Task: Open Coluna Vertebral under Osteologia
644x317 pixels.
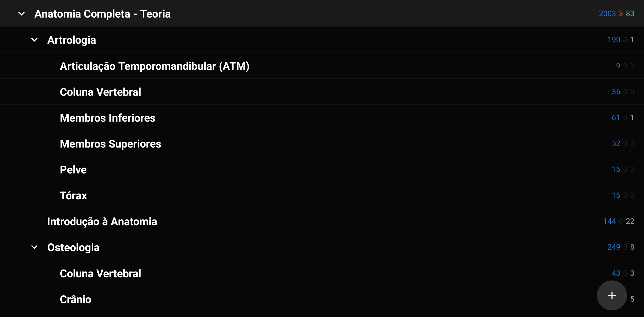Action: (x=322, y=273)
